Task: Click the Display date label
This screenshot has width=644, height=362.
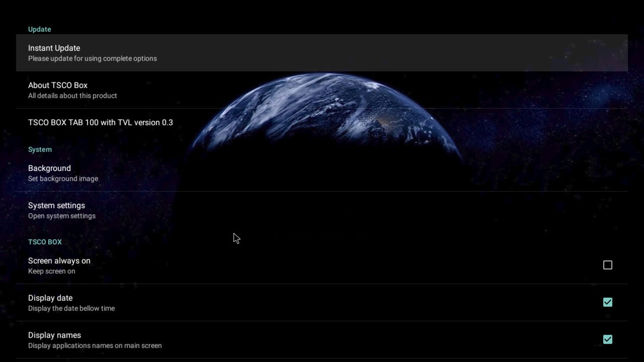Action: point(50,298)
